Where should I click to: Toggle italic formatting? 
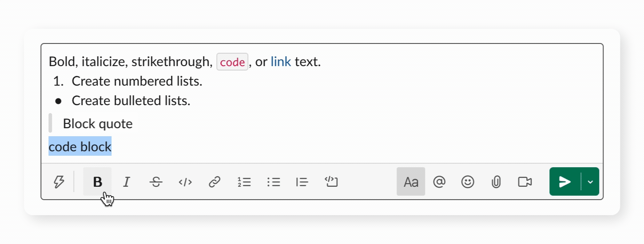(x=127, y=182)
